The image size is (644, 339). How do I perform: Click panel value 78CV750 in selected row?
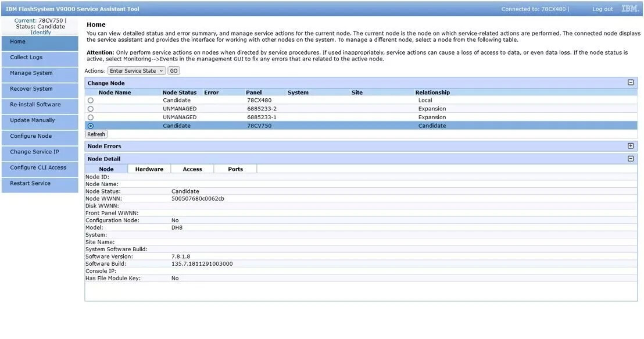[x=259, y=126]
